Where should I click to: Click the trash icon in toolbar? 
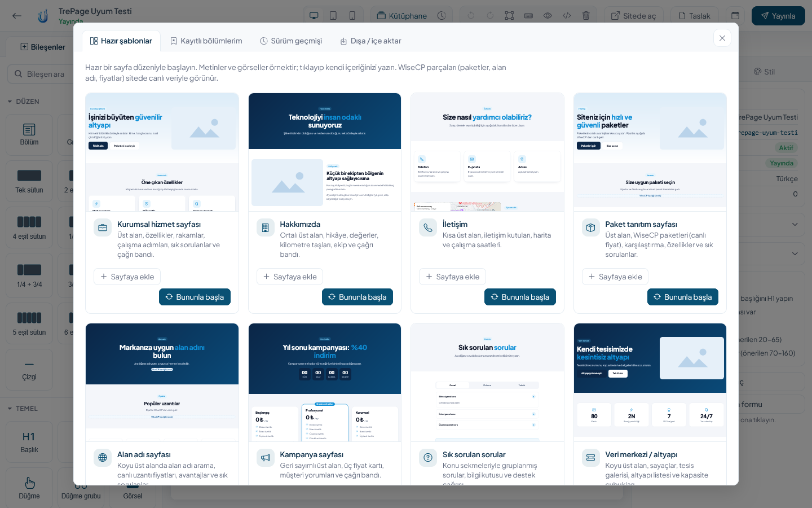586,16
